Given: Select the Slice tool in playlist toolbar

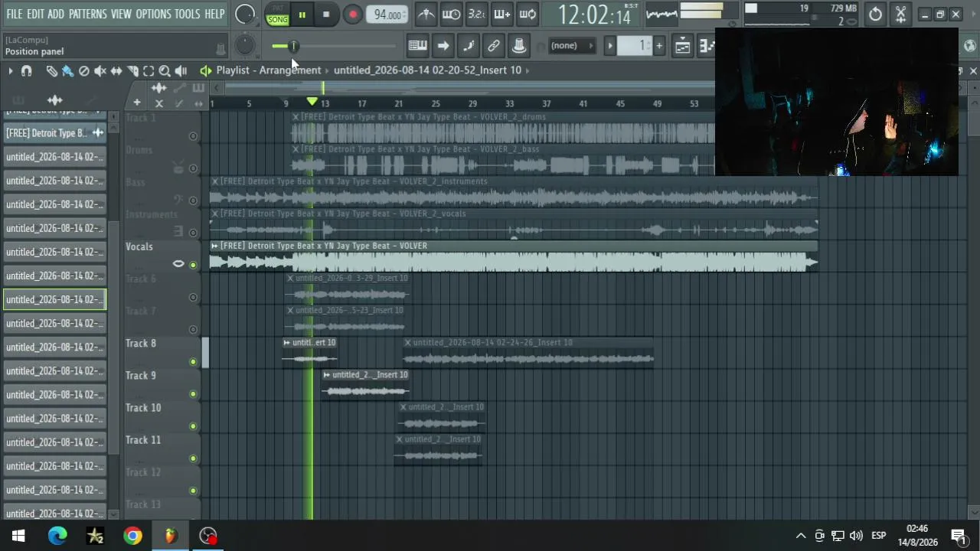Looking at the screenshot, I should pyautogui.click(x=132, y=71).
